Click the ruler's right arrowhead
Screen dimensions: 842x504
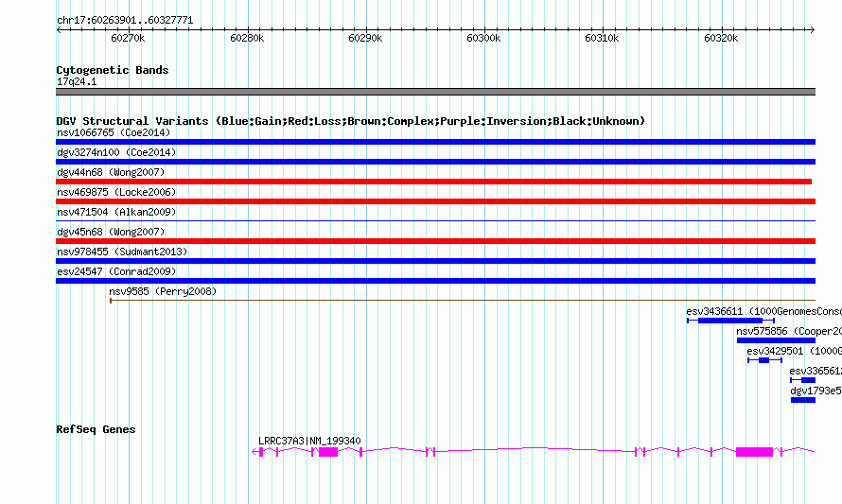tap(812, 30)
